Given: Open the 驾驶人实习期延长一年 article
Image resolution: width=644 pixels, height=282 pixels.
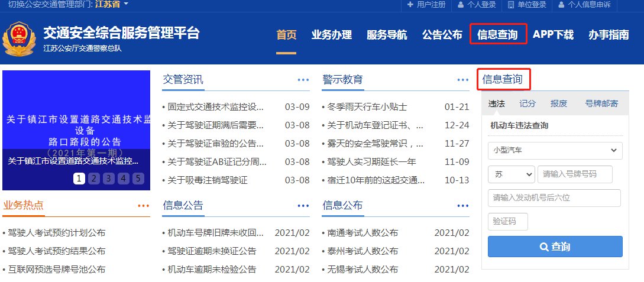Looking at the screenshot, I should tap(371, 162).
